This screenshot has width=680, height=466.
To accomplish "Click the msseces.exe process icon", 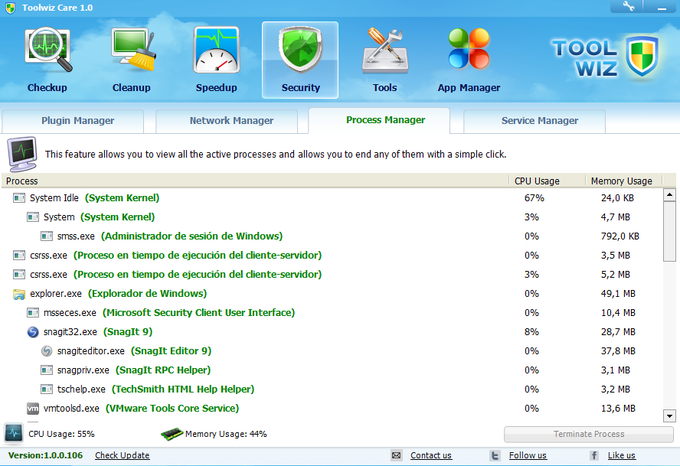I will tap(33, 313).
